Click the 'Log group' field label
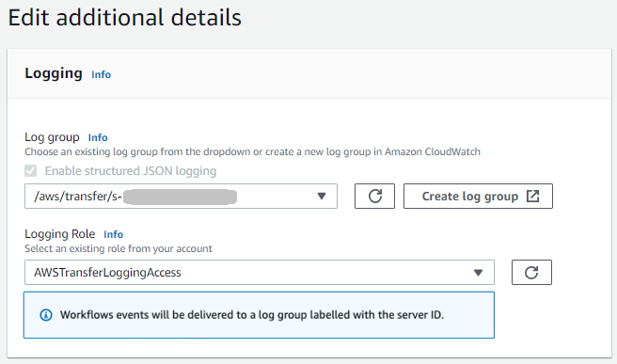The width and height of the screenshot is (617, 364). (52, 137)
